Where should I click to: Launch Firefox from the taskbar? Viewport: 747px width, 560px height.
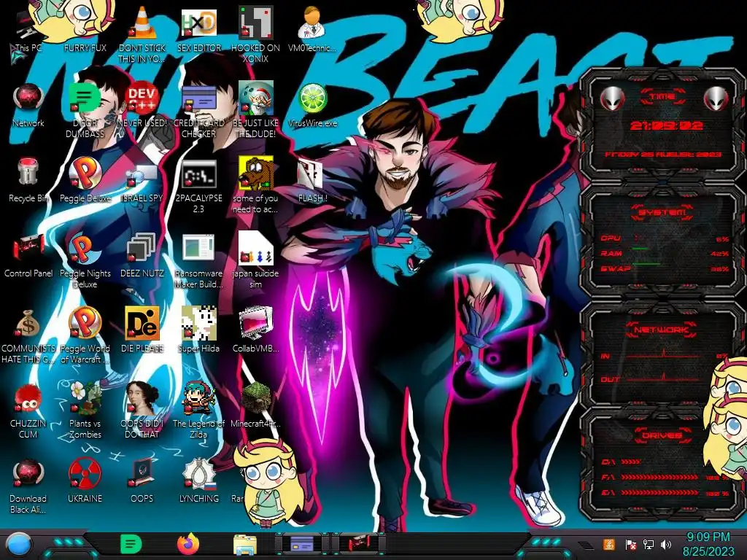188,544
